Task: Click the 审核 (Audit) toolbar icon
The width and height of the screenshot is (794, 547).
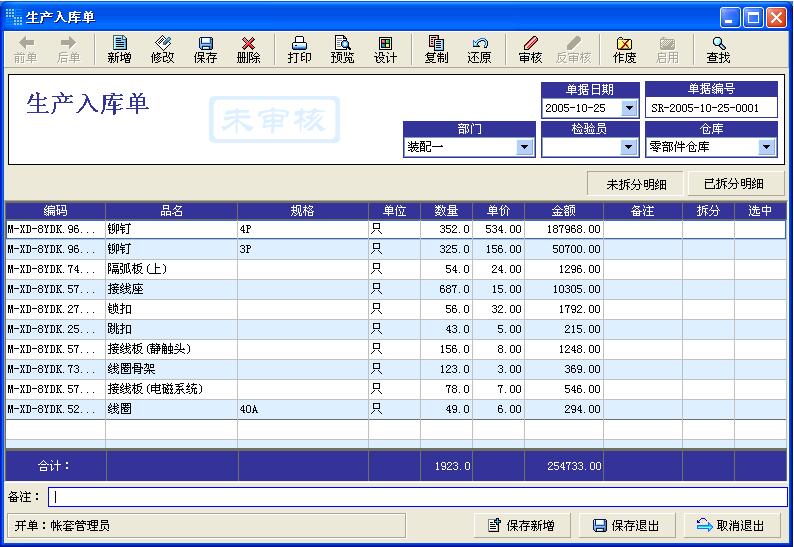Action: [x=530, y=49]
